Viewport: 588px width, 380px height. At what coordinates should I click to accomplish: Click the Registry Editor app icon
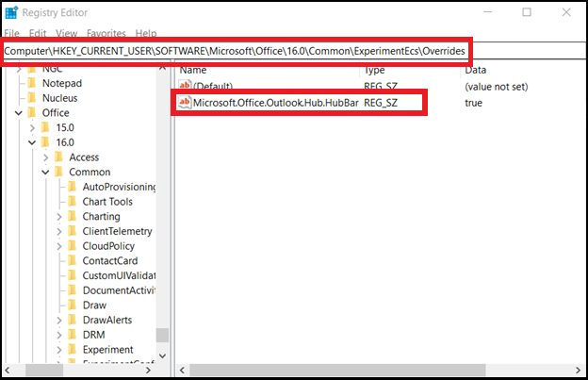(11, 12)
